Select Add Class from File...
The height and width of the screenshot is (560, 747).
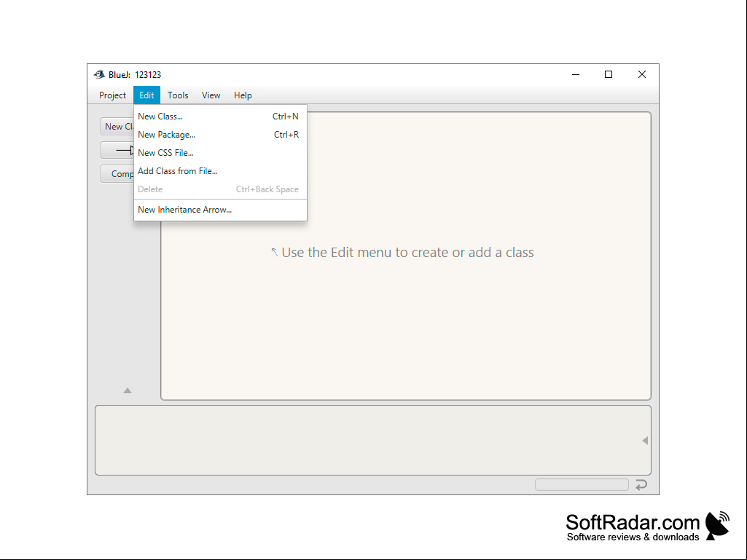(x=220, y=171)
